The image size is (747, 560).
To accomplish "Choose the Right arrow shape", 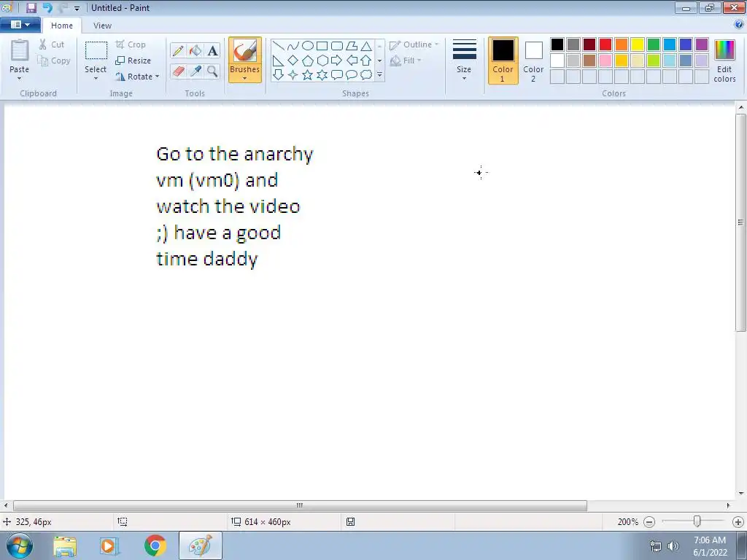I will 337,61.
